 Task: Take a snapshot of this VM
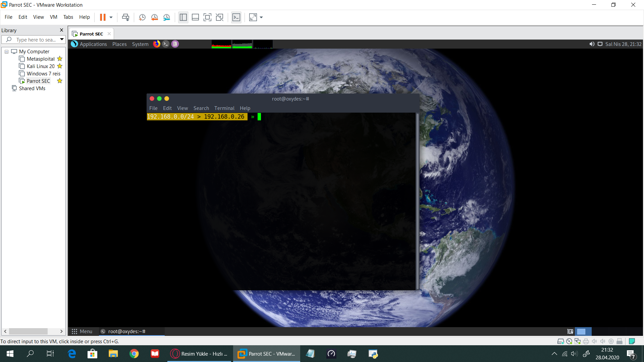point(142,17)
